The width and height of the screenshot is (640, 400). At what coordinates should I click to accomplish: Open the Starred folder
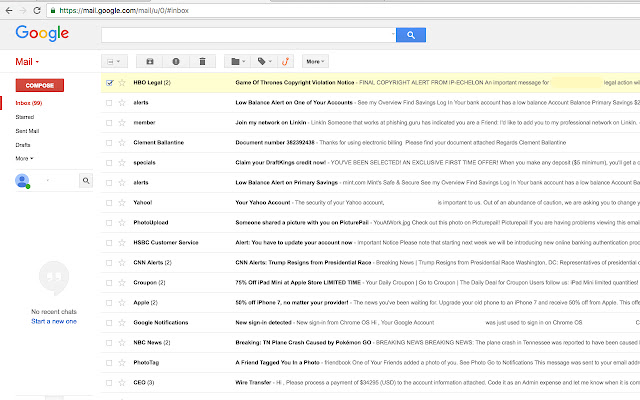[24, 117]
